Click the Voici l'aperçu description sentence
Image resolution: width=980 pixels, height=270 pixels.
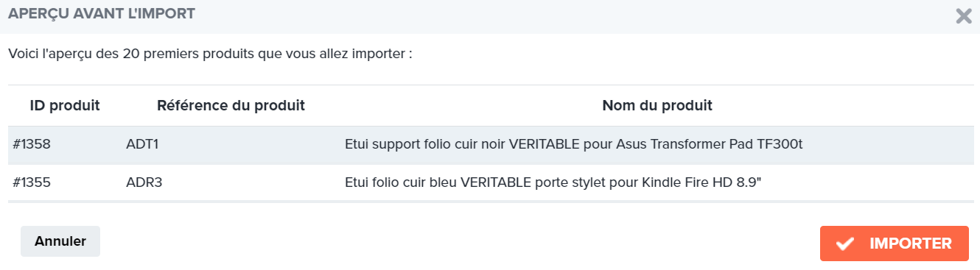point(210,54)
